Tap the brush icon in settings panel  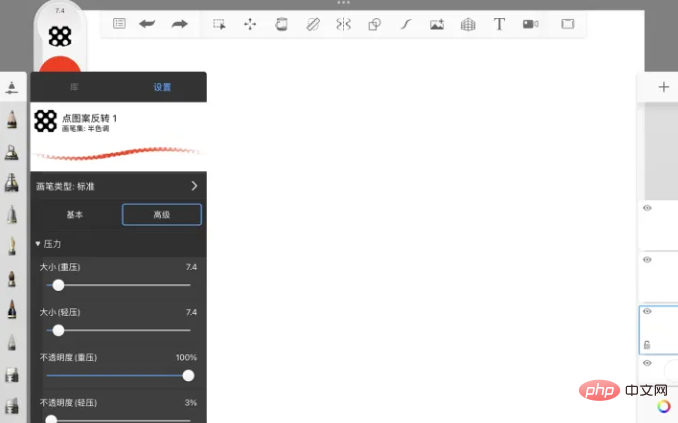coord(45,121)
